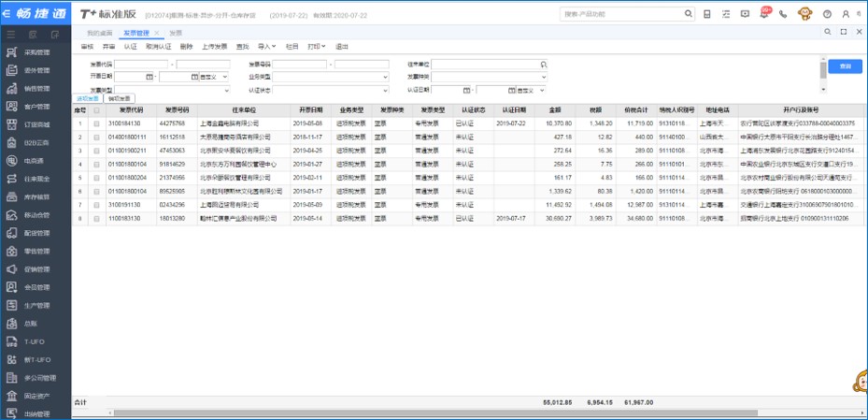868x420 pixels.
Task: Open 采购管理 in the sidebar
Action: tap(36, 52)
